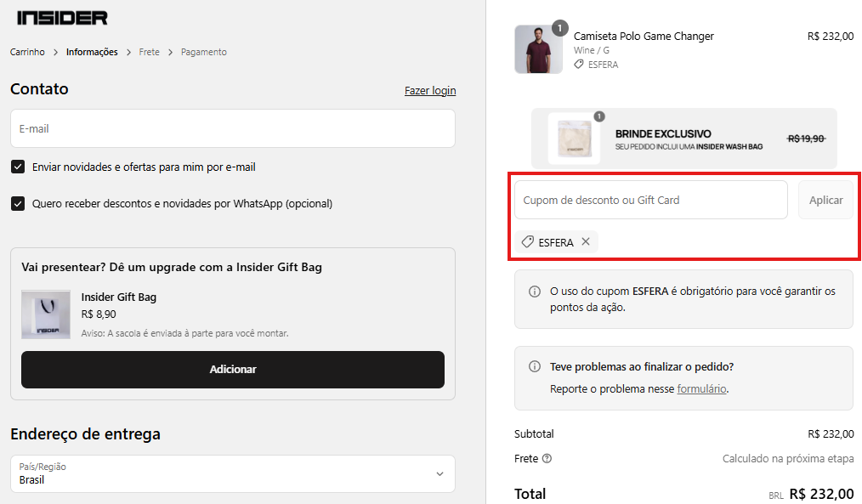The height and width of the screenshot is (504, 862).
Task: Focus the E-mail input field
Action: tap(233, 128)
